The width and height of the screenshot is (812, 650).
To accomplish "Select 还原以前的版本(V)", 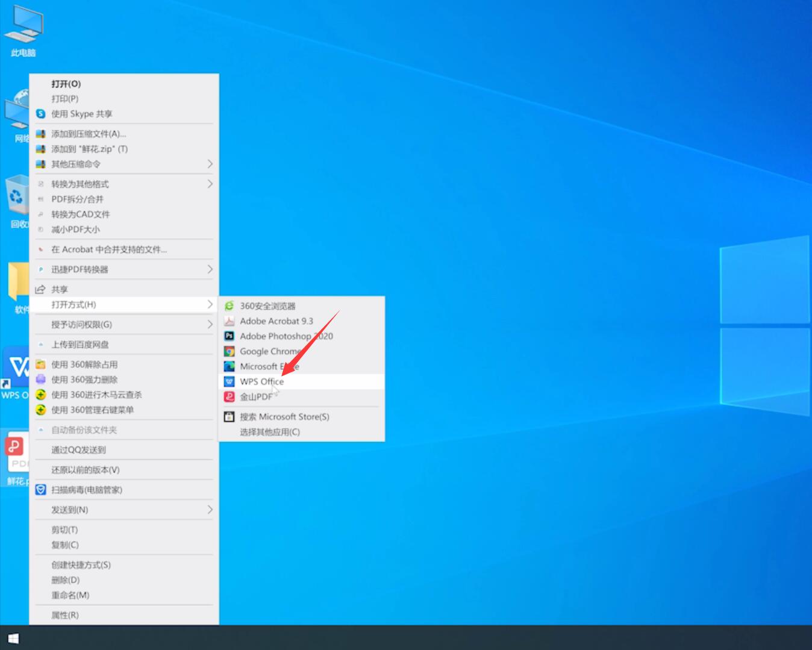I will [x=124, y=469].
